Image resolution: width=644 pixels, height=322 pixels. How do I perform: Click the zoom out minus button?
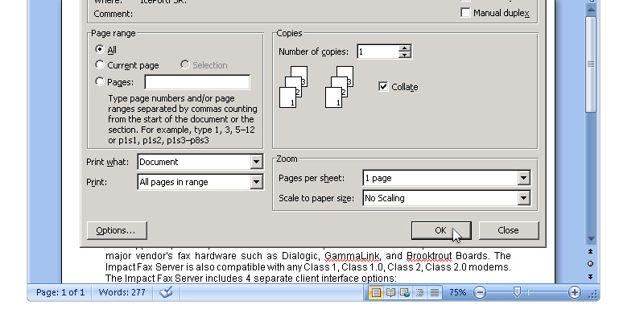click(480, 293)
